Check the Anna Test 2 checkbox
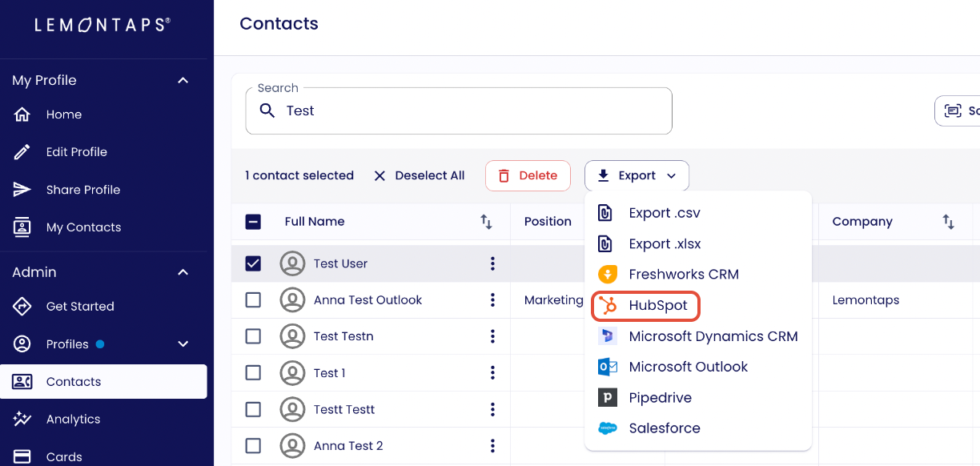Image resolution: width=980 pixels, height=466 pixels. point(253,446)
